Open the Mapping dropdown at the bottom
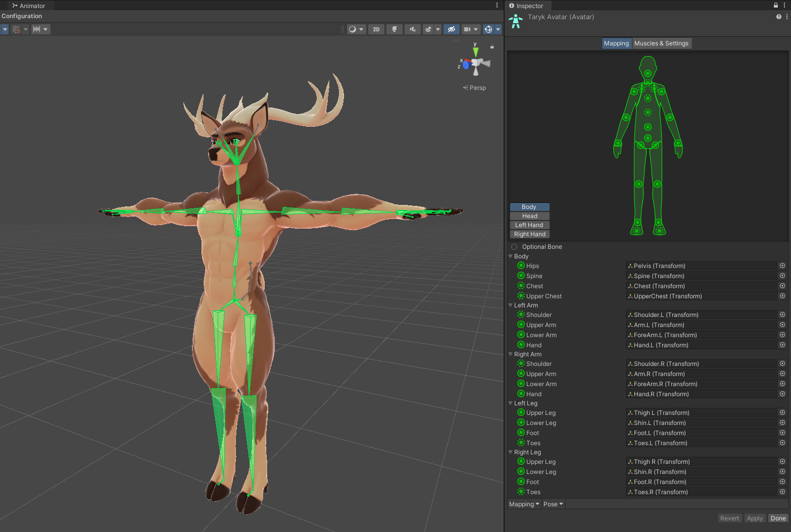 [x=524, y=504]
